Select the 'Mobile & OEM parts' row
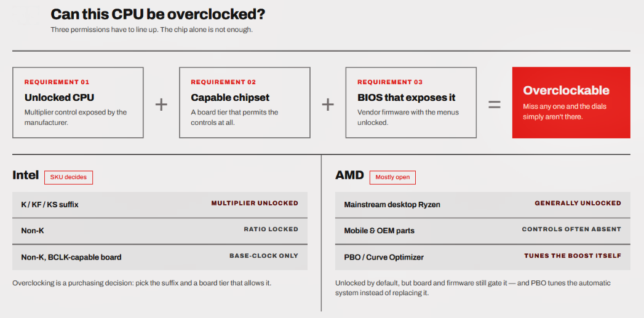644x318 pixels. [483, 231]
